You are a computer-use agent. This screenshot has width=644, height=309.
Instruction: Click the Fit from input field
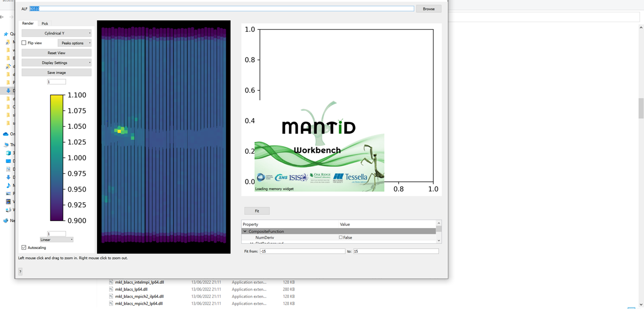302,251
